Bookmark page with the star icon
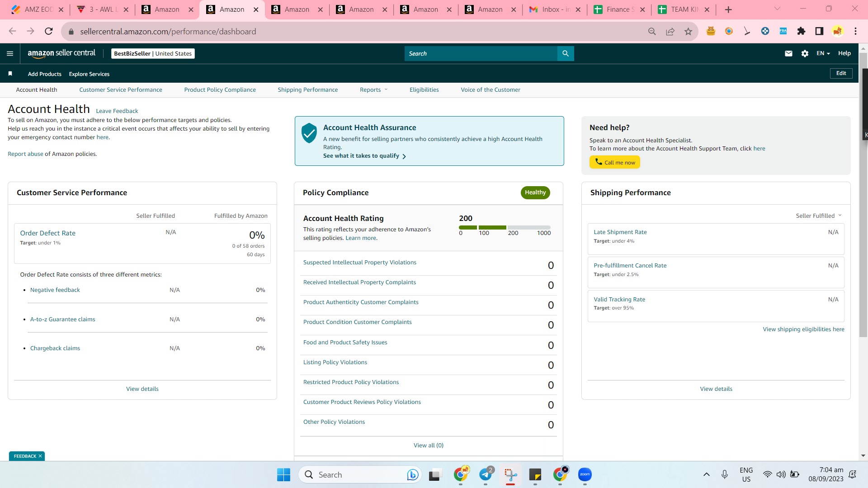 click(x=688, y=31)
